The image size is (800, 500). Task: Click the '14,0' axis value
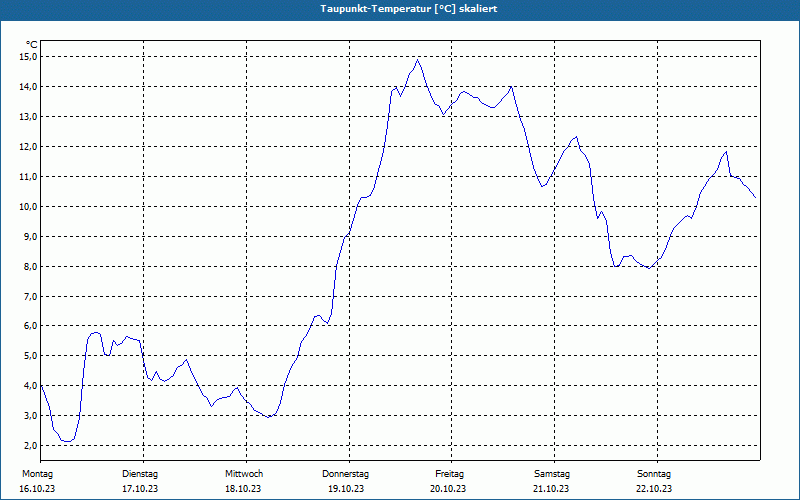pyautogui.click(x=29, y=87)
